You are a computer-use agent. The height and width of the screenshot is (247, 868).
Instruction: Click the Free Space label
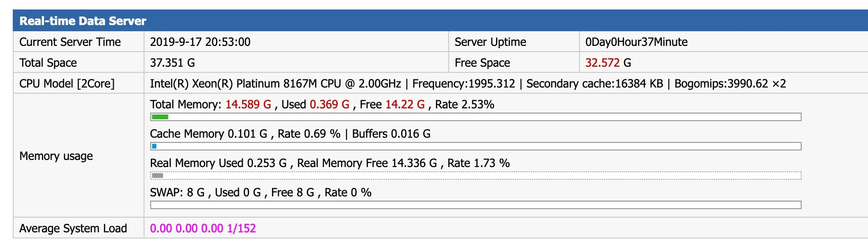[x=482, y=63]
